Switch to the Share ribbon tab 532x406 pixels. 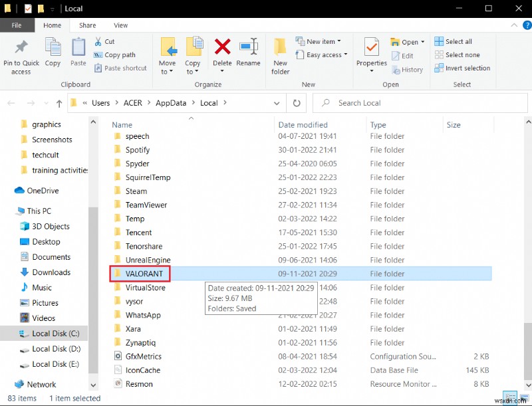[x=88, y=25]
